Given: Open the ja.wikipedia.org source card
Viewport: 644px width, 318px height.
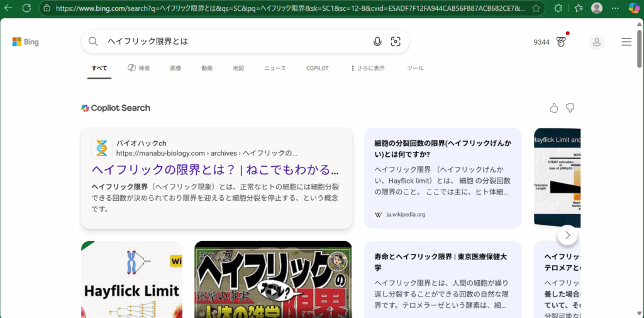Looking at the screenshot, I should click(x=443, y=178).
